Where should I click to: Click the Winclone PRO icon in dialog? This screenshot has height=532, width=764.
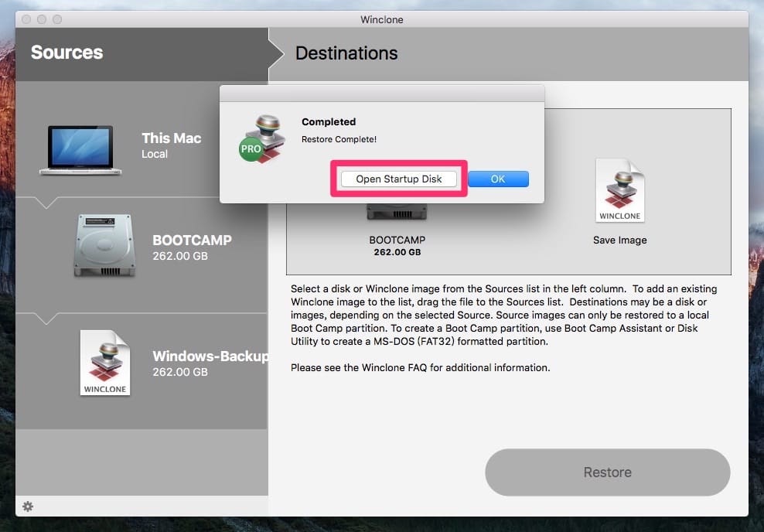262,139
